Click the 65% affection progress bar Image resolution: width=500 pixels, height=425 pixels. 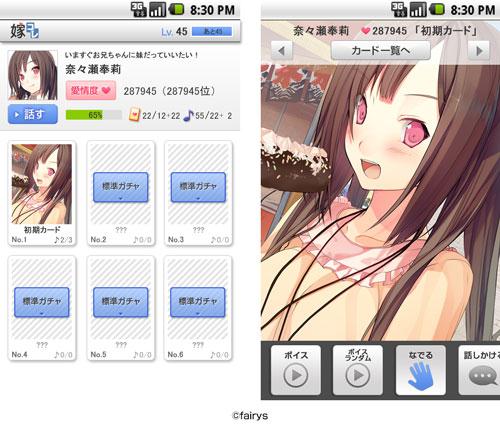click(94, 115)
